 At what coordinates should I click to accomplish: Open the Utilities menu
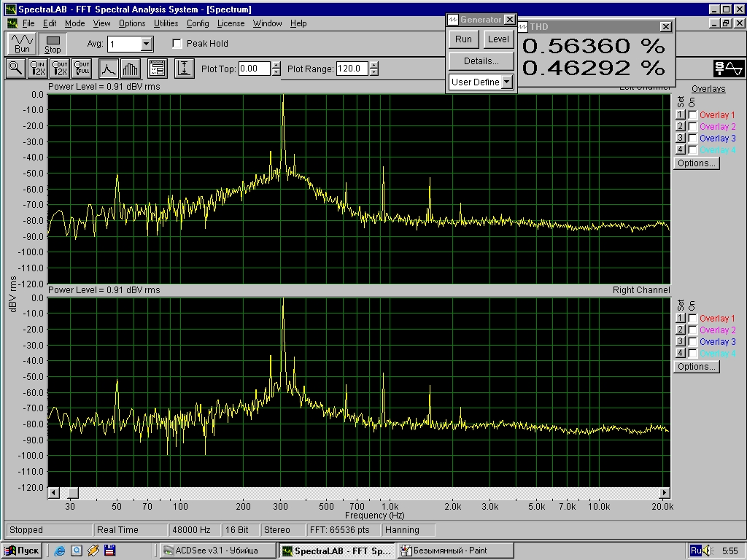[x=166, y=23]
